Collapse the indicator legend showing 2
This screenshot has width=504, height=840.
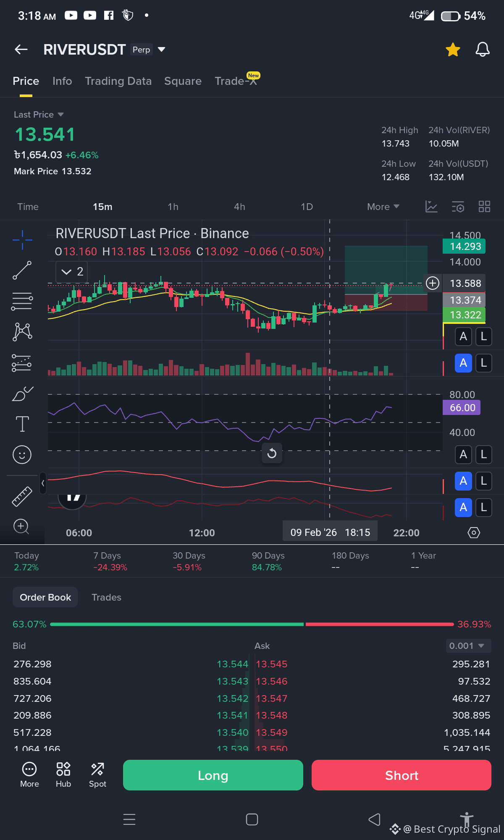point(72,272)
